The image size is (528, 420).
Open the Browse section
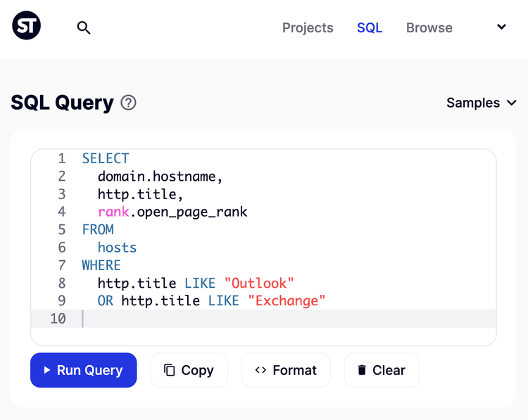coord(429,28)
